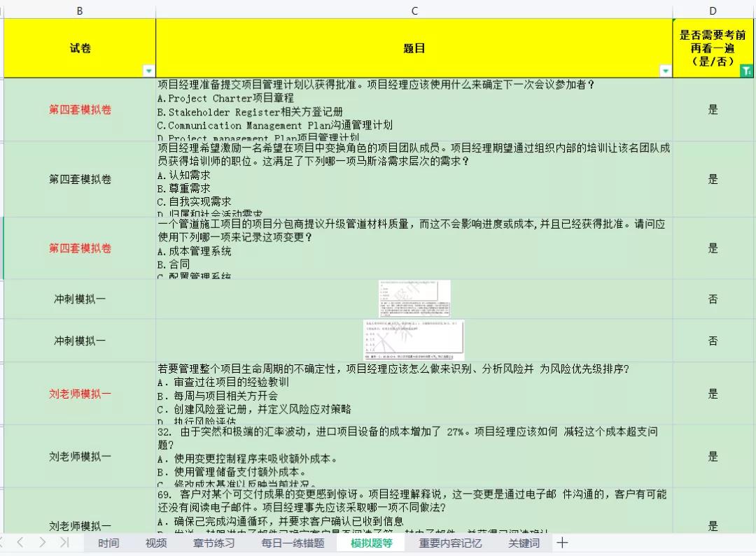Image resolution: width=756 pixels, height=556 pixels.
Task: Select the 模拟题等 sheet tab
Action: point(371,543)
